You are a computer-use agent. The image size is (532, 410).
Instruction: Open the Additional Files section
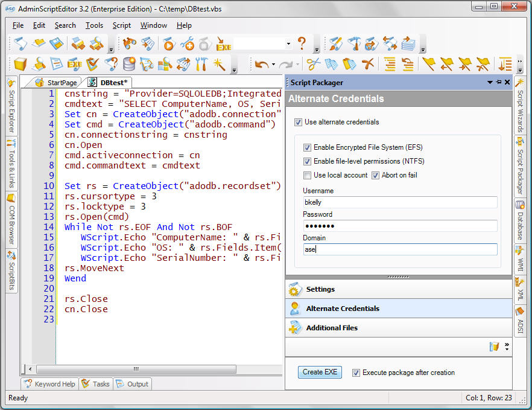pyautogui.click(x=399, y=328)
